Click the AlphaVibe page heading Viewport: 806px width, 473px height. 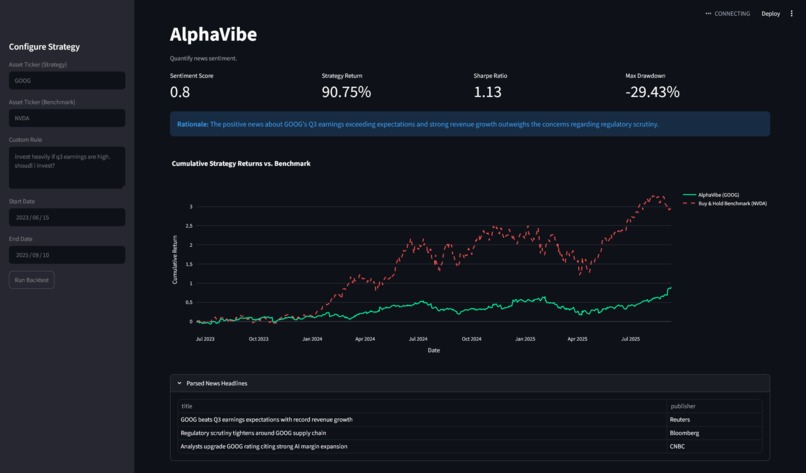213,34
